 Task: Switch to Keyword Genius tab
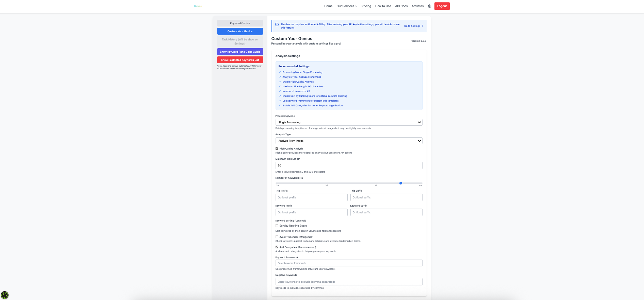pos(240,23)
